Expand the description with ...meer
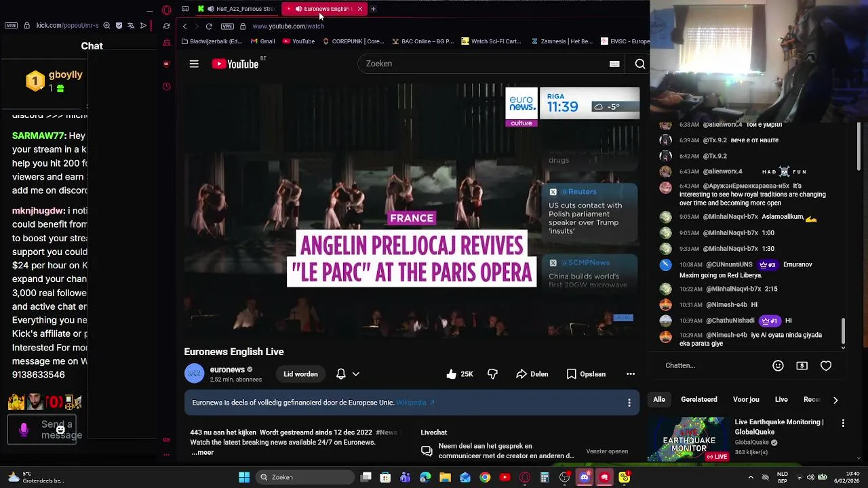 (x=202, y=452)
